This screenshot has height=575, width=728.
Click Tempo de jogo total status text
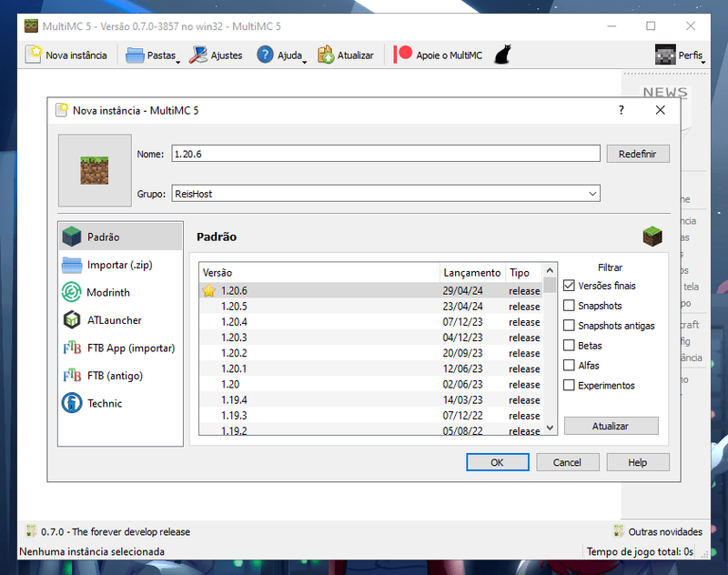point(640,551)
